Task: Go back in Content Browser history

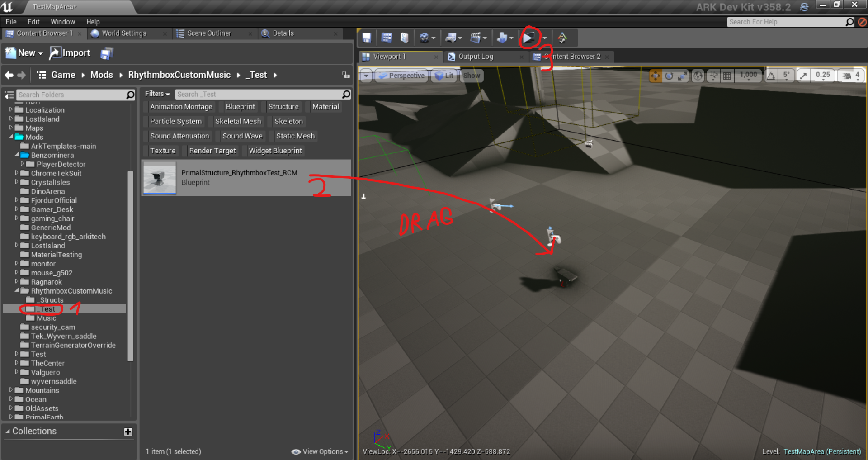Action: pos(9,75)
